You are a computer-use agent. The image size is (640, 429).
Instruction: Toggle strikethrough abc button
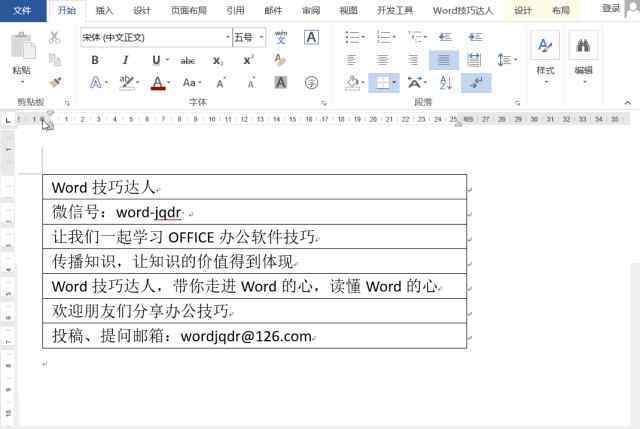[188, 61]
